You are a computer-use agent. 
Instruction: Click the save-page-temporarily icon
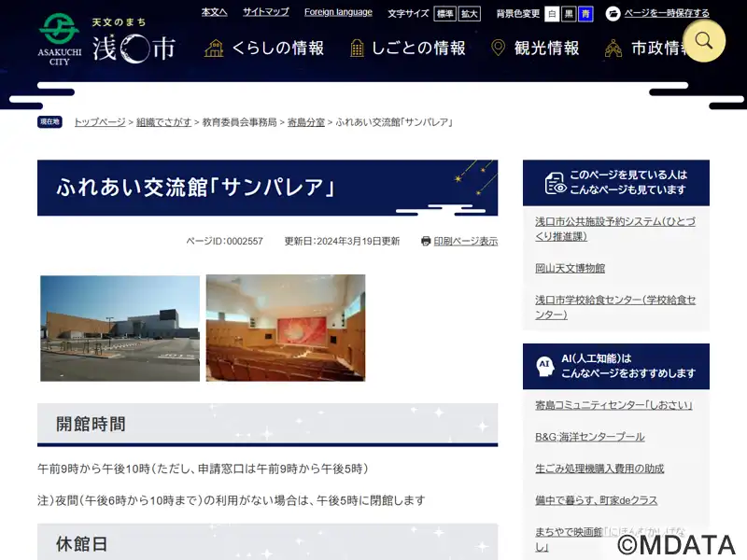(613, 14)
